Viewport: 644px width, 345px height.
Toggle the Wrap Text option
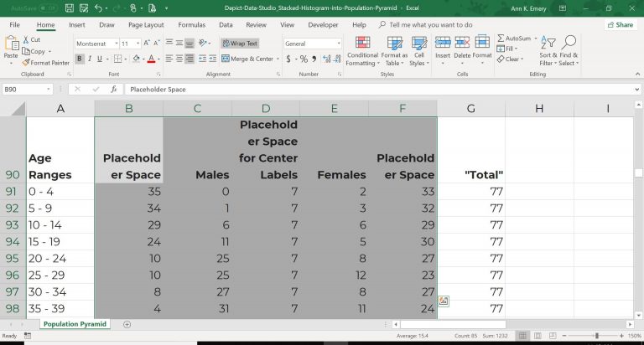pos(240,43)
